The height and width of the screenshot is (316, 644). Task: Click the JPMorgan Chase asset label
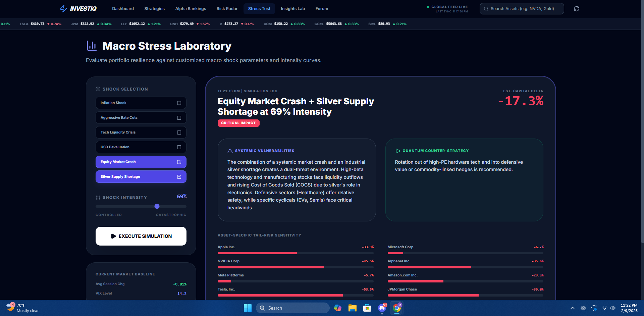[402, 289]
